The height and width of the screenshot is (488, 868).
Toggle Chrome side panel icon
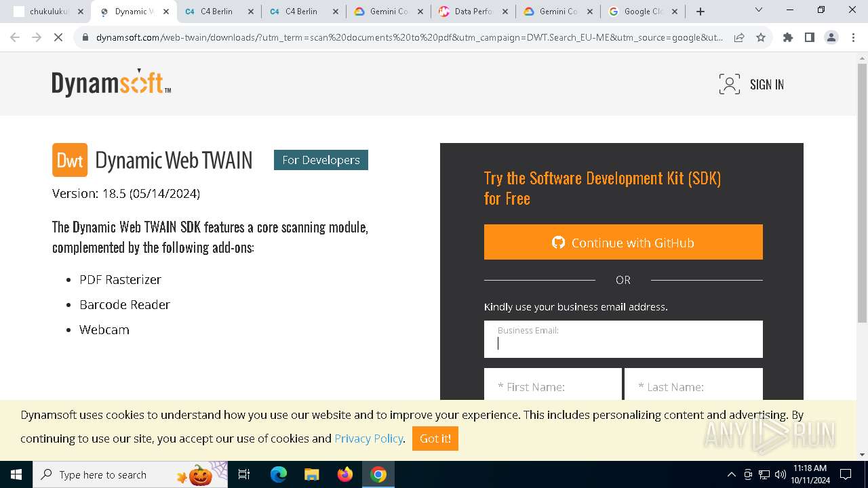tap(810, 37)
